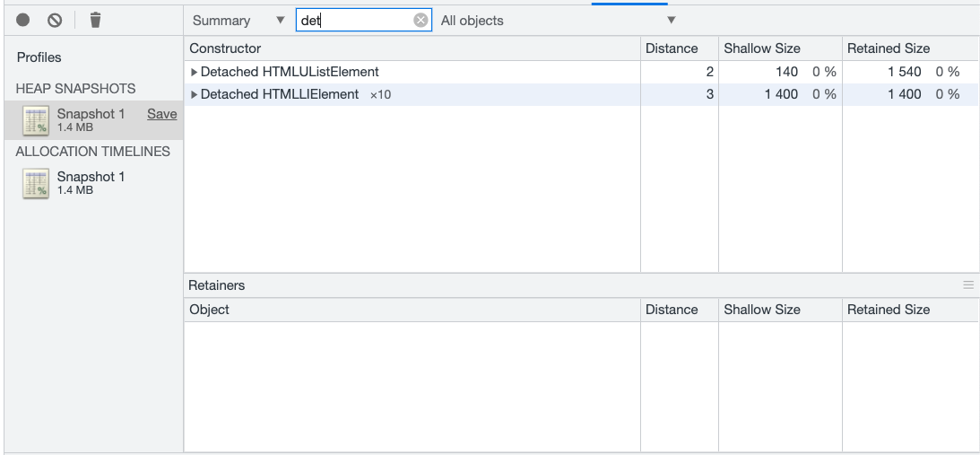
Task: Click the trash collect garbage icon
Action: (96, 20)
